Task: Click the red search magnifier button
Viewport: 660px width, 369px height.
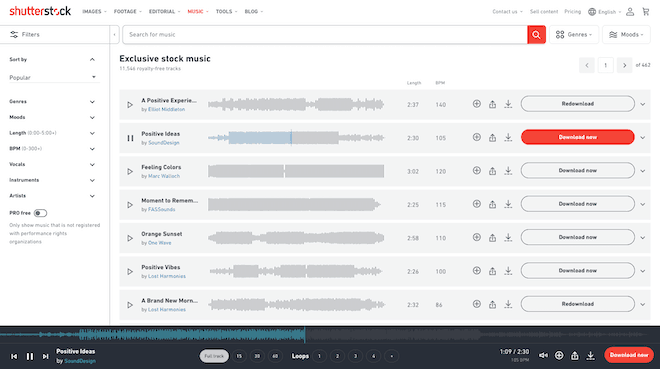Action: click(536, 35)
